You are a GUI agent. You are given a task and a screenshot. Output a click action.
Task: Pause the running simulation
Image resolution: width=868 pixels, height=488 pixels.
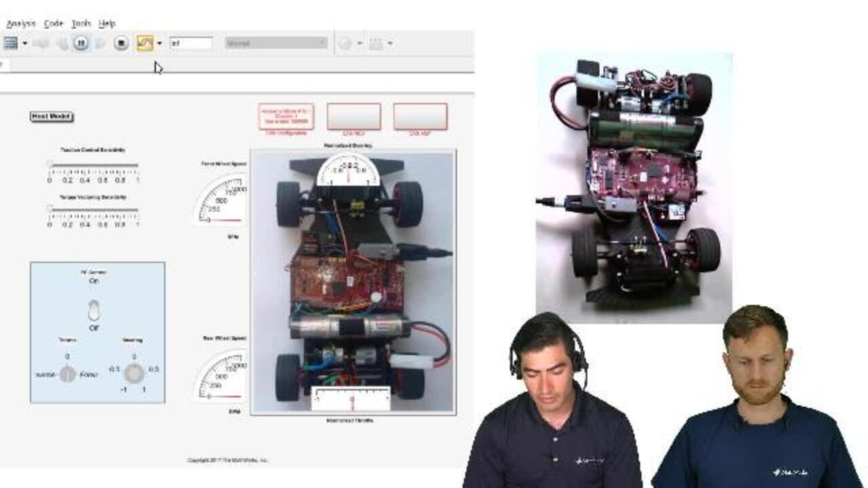click(x=81, y=43)
